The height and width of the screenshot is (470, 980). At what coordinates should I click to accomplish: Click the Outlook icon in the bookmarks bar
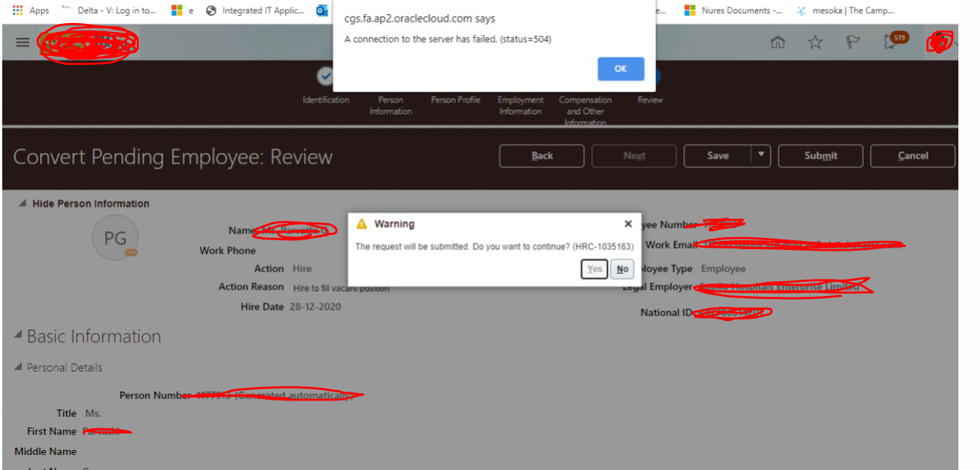(x=322, y=10)
